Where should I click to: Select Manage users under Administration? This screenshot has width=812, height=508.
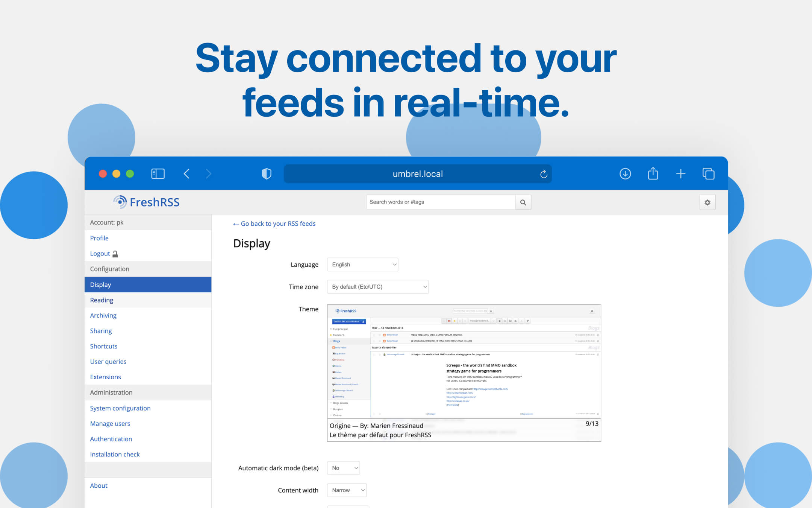(110, 423)
